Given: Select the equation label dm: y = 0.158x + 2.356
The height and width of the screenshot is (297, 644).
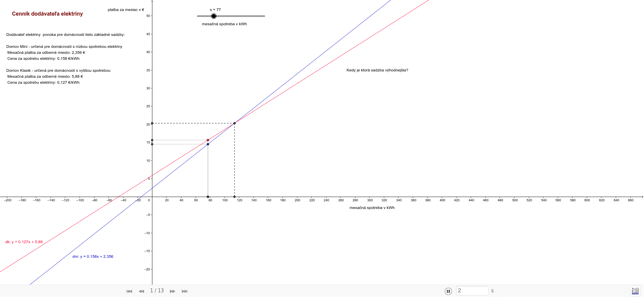Looking at the screenshot, I should tap(93, 256).
